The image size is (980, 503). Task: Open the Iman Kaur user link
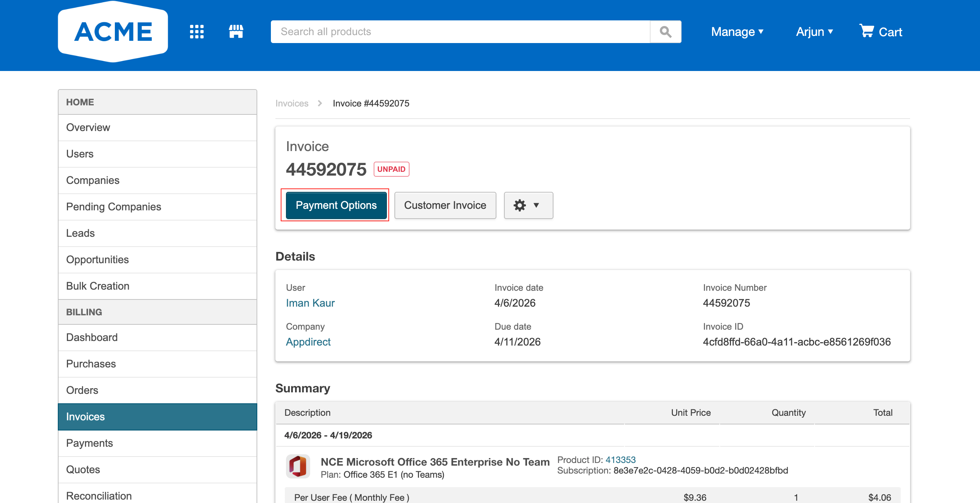310,303
